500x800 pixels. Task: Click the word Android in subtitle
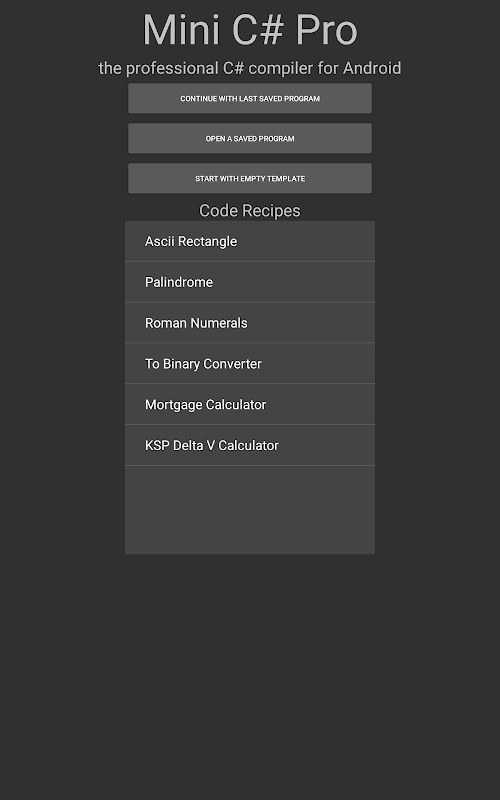tap(372, 68)
